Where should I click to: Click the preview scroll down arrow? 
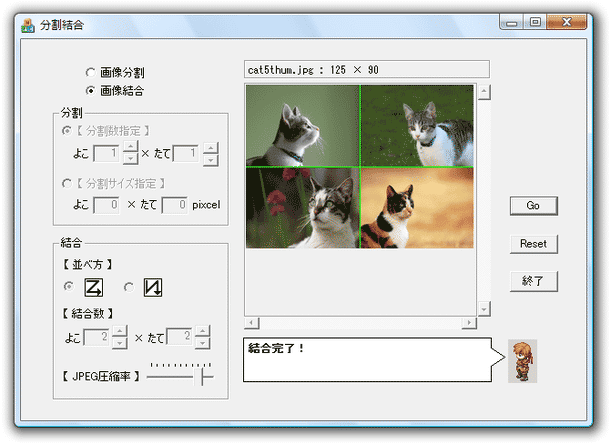click(484, 309)
